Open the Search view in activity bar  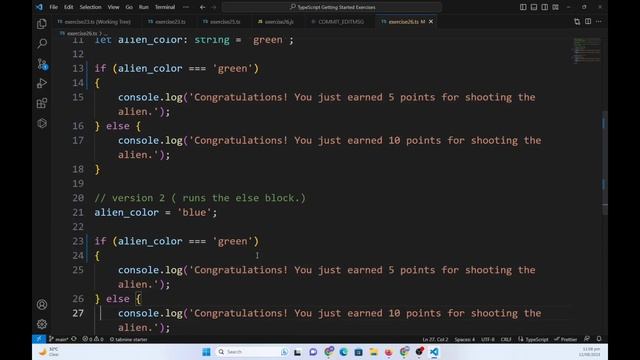[x=42, y=44]
